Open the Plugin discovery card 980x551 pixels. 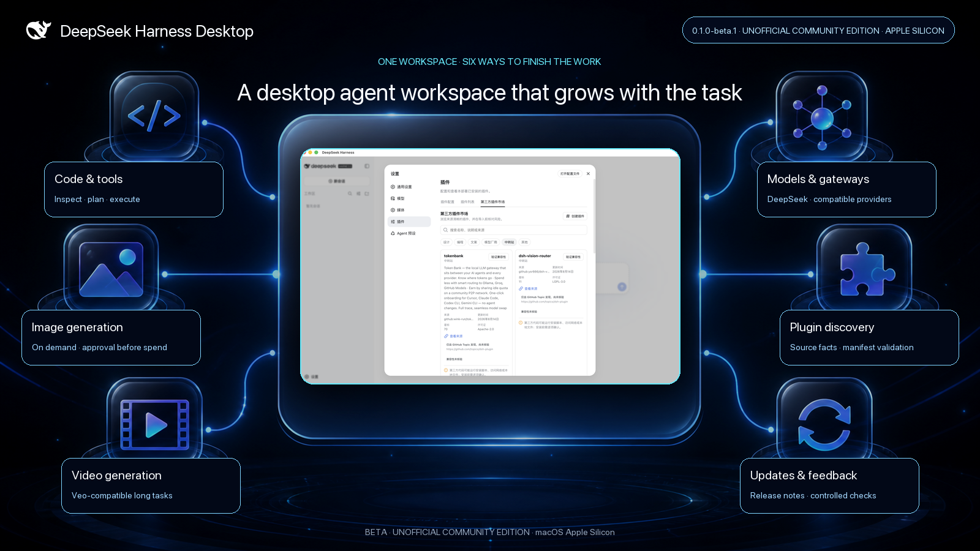coord(869,337)
